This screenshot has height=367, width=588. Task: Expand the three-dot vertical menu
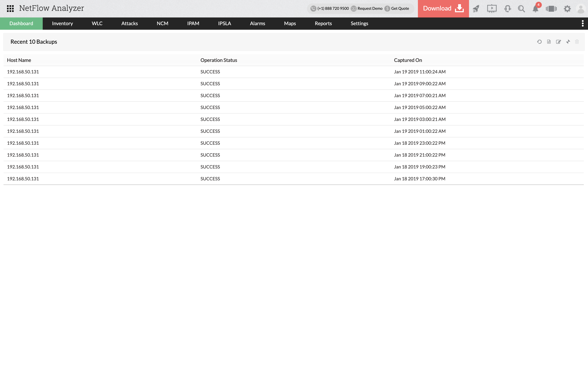[582, 23]
